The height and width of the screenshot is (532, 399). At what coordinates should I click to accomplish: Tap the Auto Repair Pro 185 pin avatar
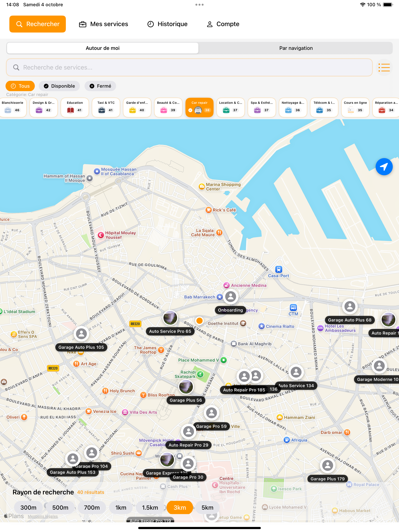click(244, 376)
